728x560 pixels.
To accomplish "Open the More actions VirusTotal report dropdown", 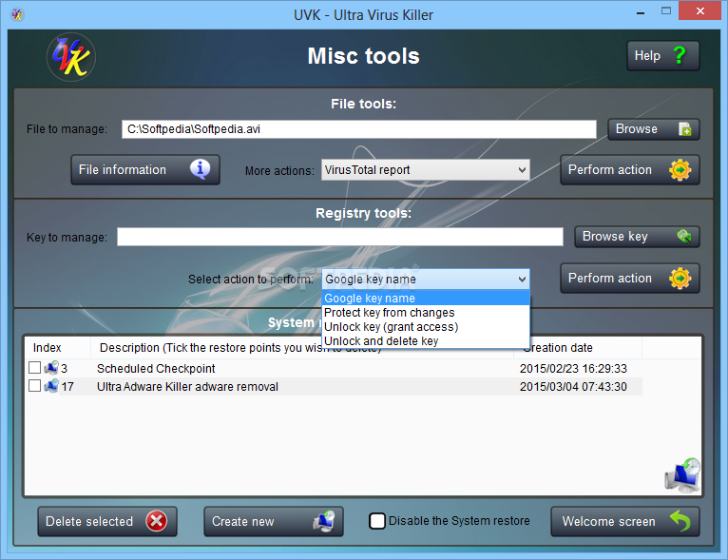I will (425, 170).
